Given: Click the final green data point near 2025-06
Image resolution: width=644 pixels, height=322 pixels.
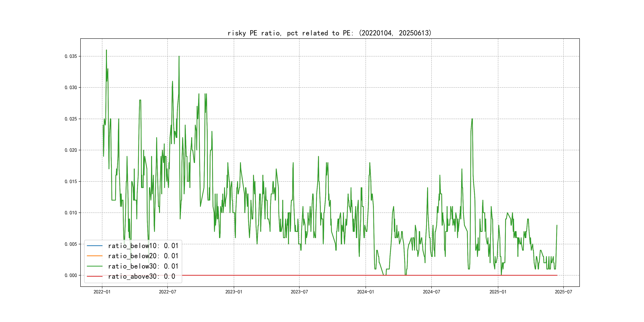Looking at the screenshot, I should coord(557,225).
